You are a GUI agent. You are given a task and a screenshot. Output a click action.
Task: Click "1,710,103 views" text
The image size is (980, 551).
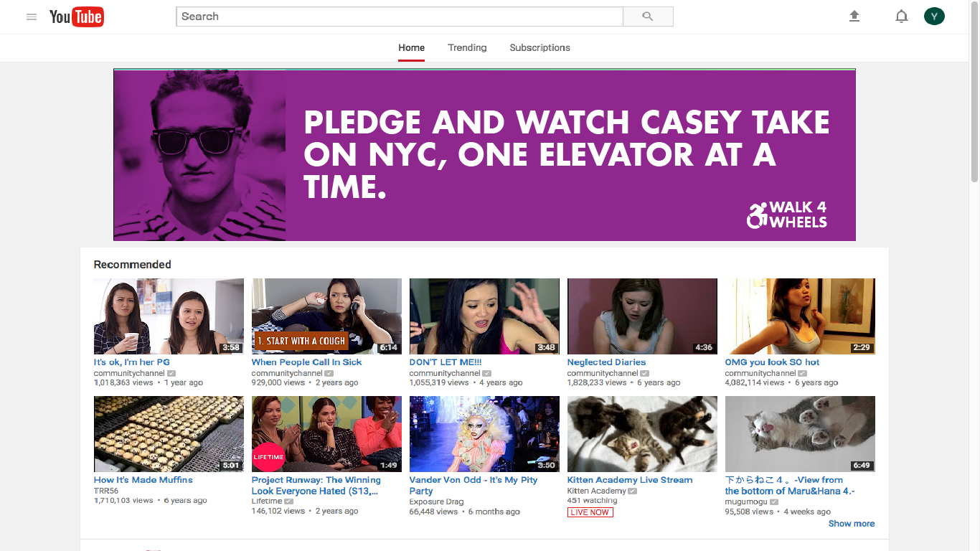(123, 501)
